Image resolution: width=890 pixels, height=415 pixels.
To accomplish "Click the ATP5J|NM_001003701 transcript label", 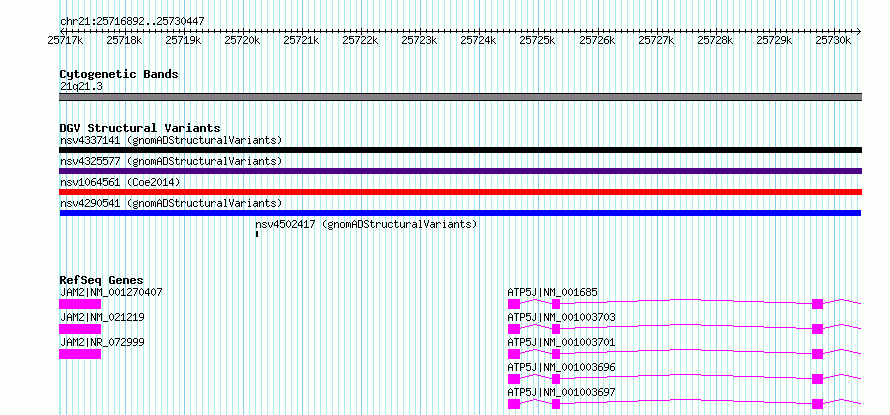I will coord(561,342).
